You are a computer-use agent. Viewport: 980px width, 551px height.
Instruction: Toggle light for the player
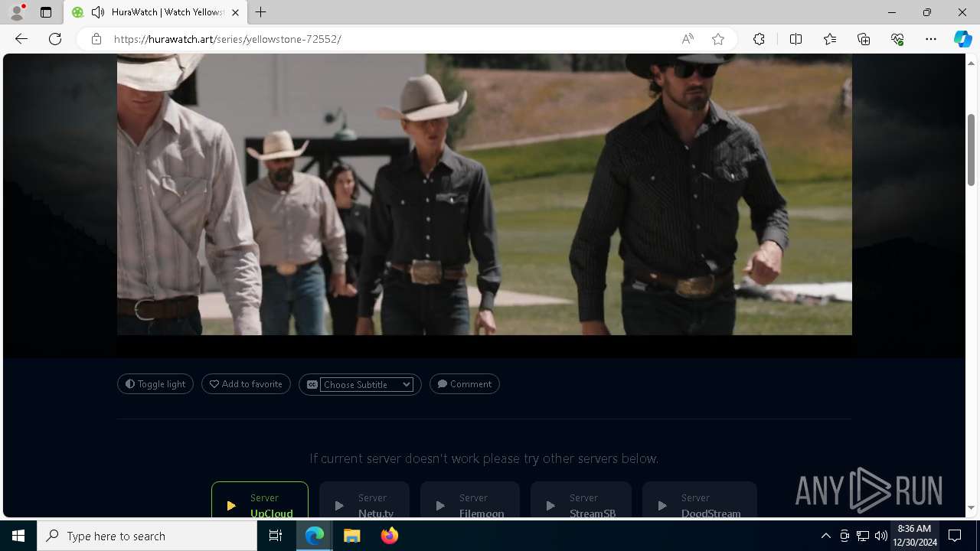[x=155, y=384]
